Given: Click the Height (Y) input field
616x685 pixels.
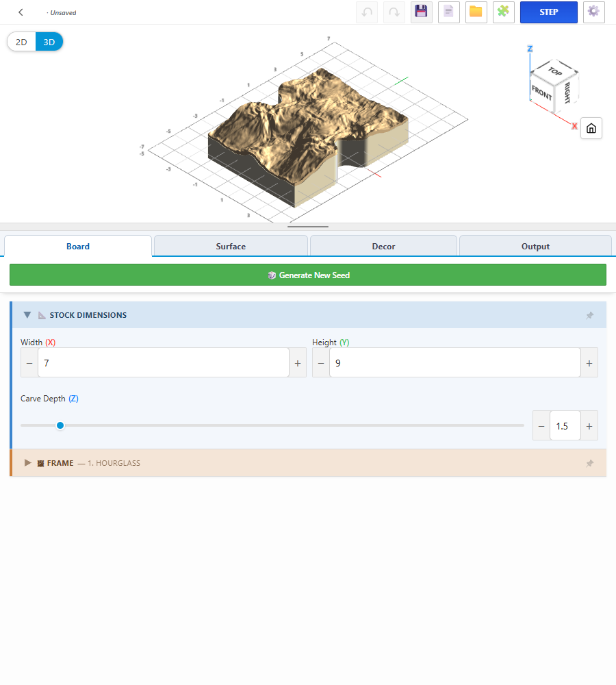Looking at the screenshot, I should click(455, 363).
